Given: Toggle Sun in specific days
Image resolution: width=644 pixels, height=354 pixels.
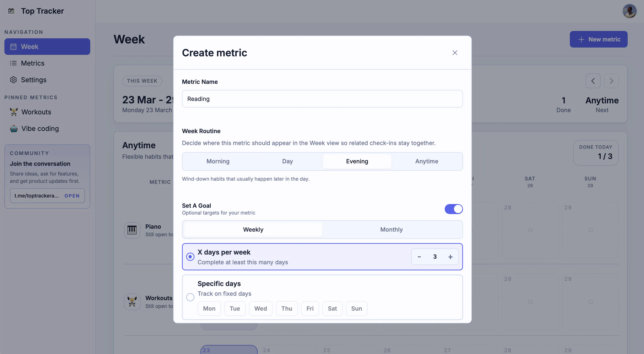Looking at the screenshot, I should pyautogui.click(x=356, y=309).
